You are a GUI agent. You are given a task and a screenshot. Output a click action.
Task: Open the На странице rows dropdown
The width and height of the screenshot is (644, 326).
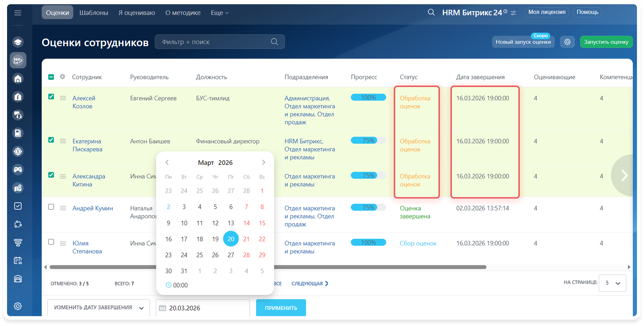612,283
